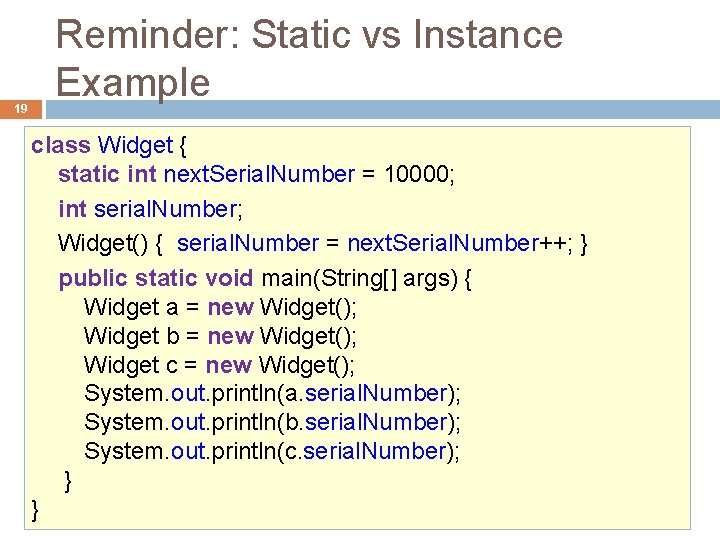Click "static int" keywords on the second code line
Viewport: 720px width, 540px height.
click(x=107, y=175)
